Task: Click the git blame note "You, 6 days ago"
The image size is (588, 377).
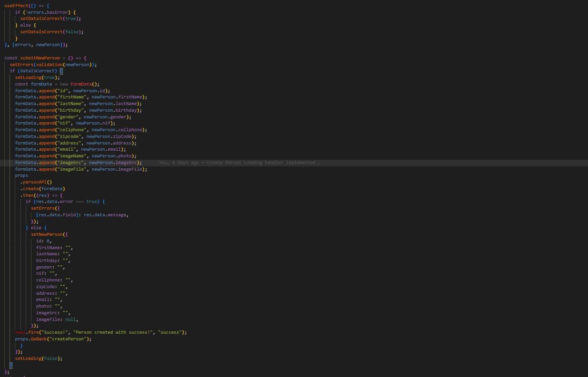Action: pos(179,163)
